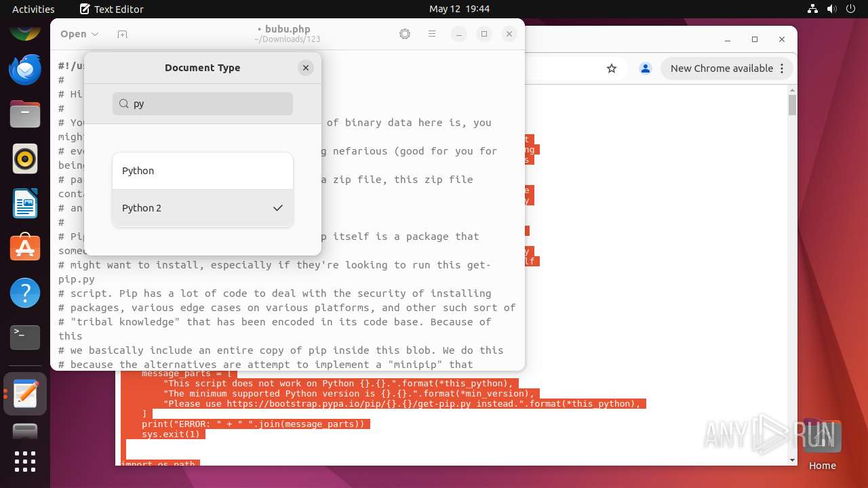Open volume indicator in top bar
The width and height of the screenshot is (868, 488).
(x=832, y=9)
